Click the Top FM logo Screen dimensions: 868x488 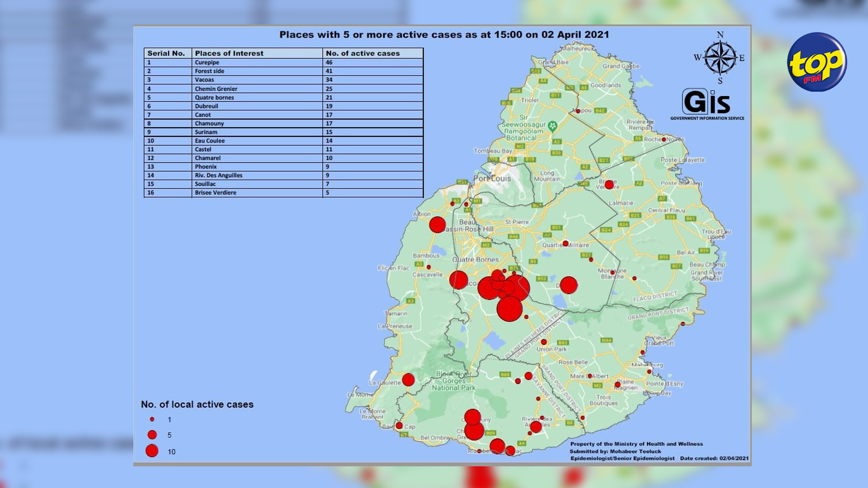(817, 62)
